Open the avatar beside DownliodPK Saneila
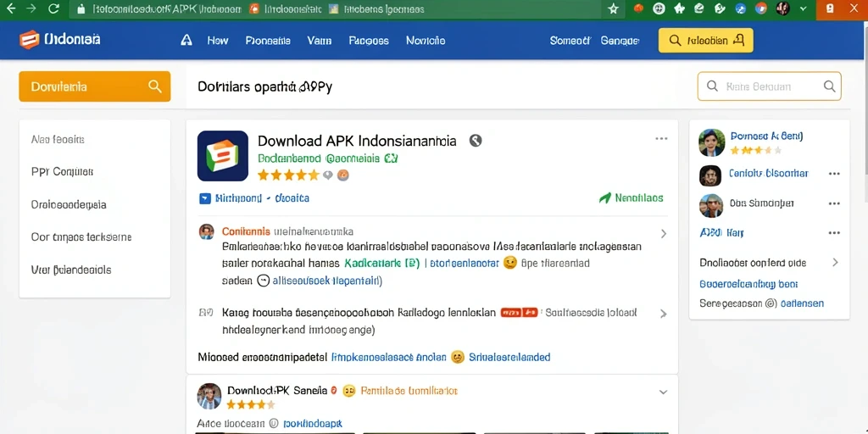The height and width of the screenshot is (434, 868). pyautogui.click(x=209, y=396)
